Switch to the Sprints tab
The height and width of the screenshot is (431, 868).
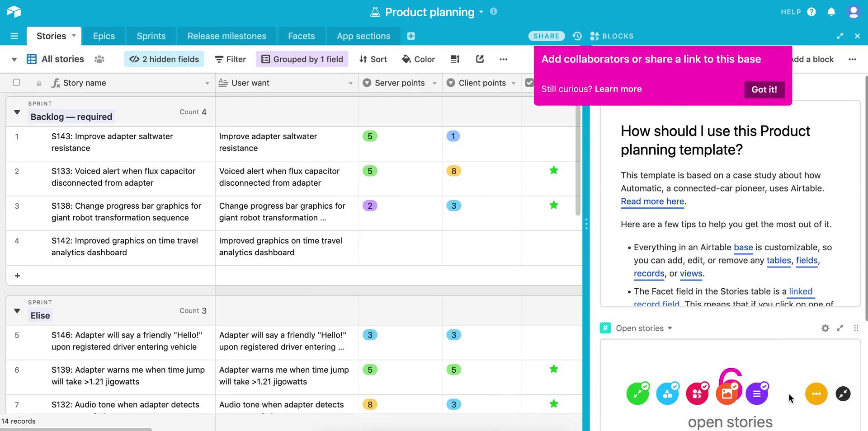pyautogui.click(x=151, y=36)
